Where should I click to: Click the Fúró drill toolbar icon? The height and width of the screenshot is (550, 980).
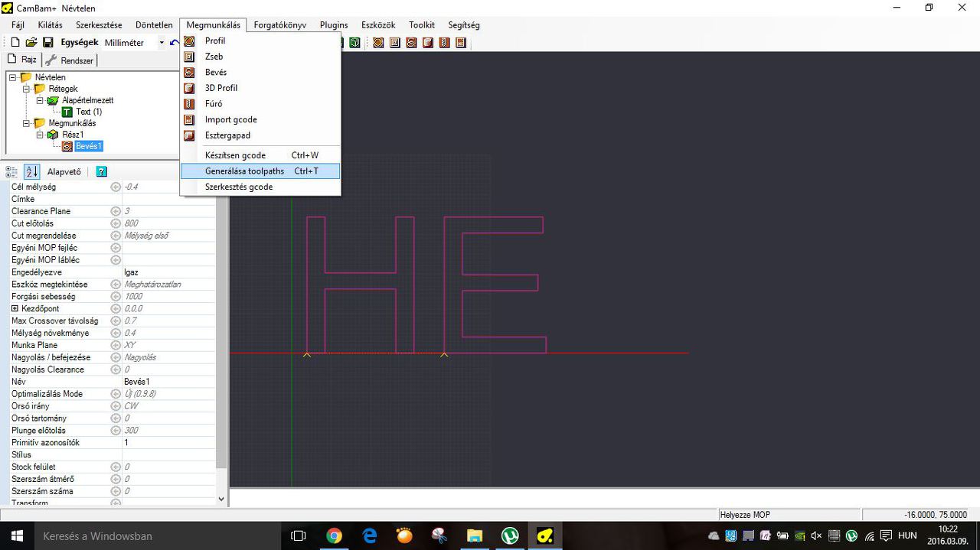(x=445, y=43)
